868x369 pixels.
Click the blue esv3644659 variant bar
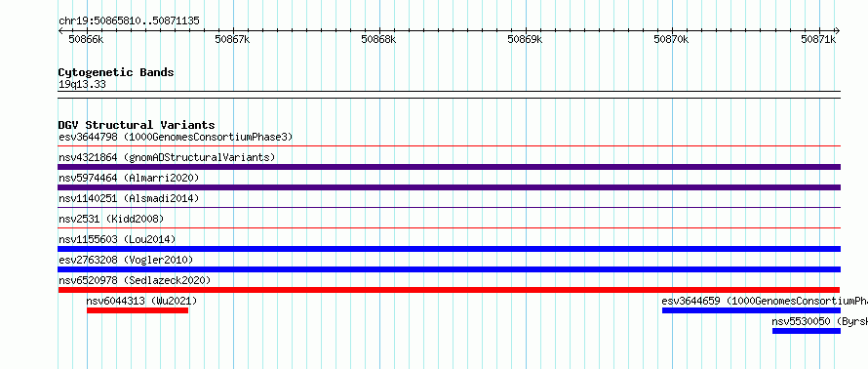(x=751, y=310)
